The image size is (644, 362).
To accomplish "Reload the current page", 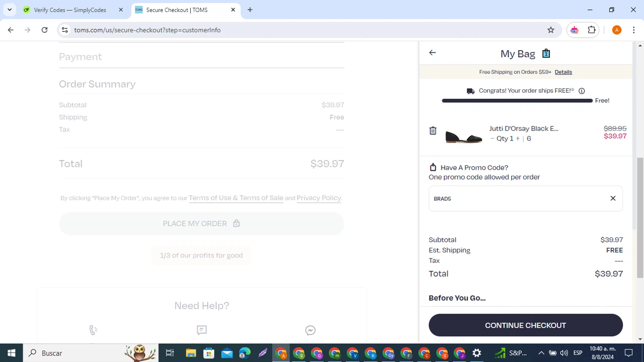I will (45, 30).
